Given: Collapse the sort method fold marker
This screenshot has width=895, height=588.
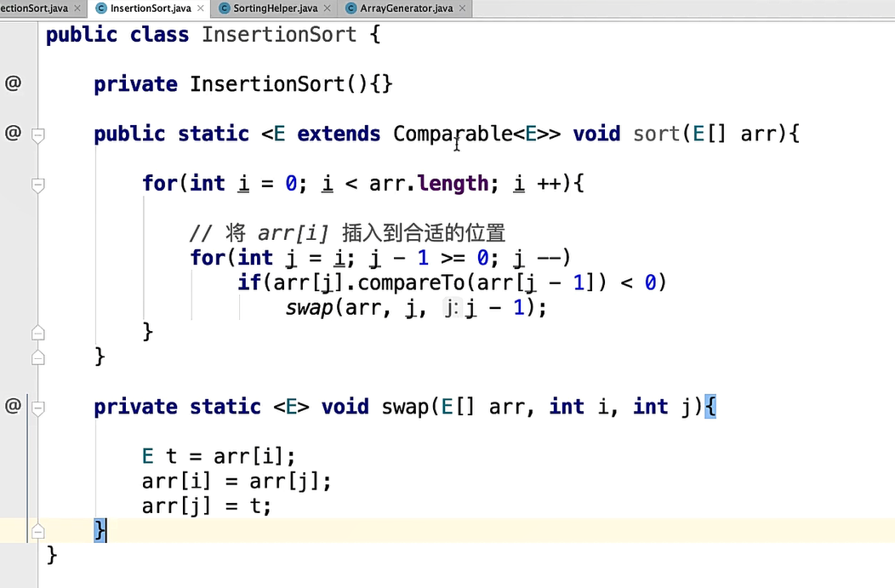Looking at the screenshot, I should pos(37,135).
